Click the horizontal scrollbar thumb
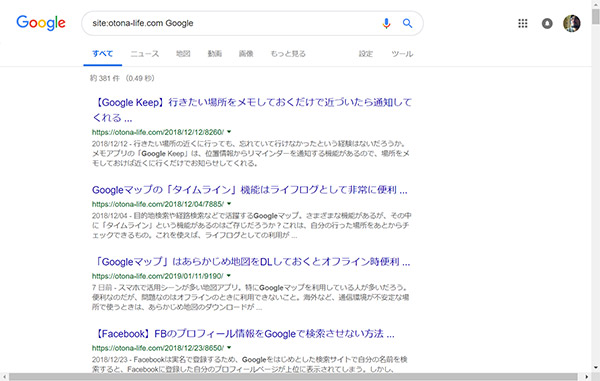The width and height of the screenshot is (600, 381). point(293,377)
